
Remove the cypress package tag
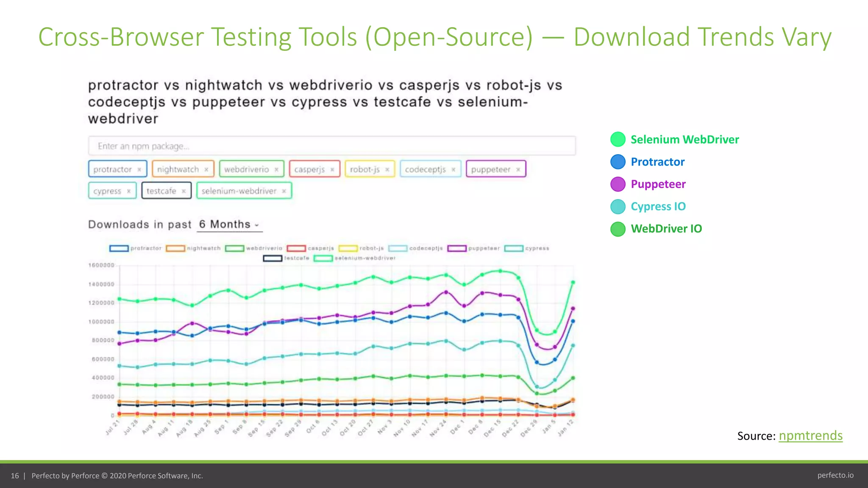tap(128, 191)
